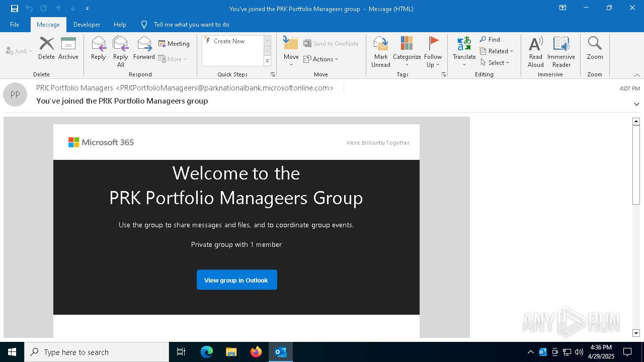The width and height of the screenshot is (644, 362).
Task: Open the Windows Start menu
Action: tap(12, 352)
